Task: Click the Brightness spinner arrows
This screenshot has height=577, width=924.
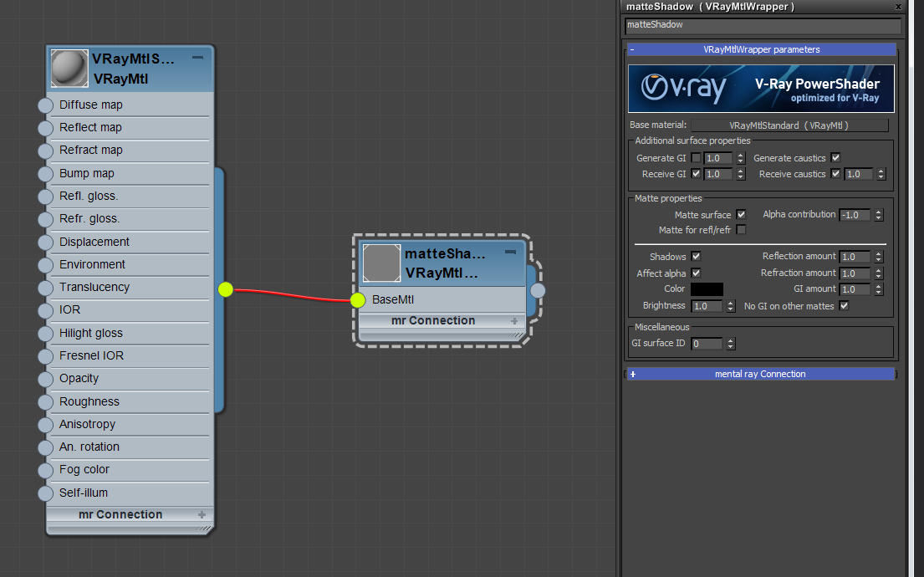Action: click(731, 306)
